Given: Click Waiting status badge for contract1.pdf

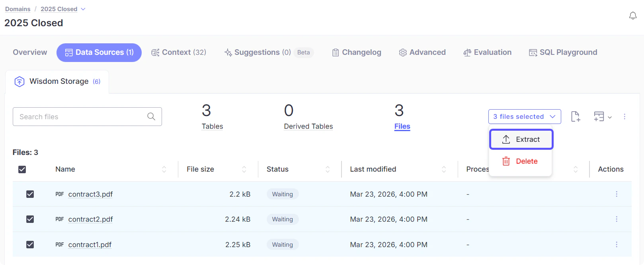Looking at the screenshot, I should click(x=283, y=244).
